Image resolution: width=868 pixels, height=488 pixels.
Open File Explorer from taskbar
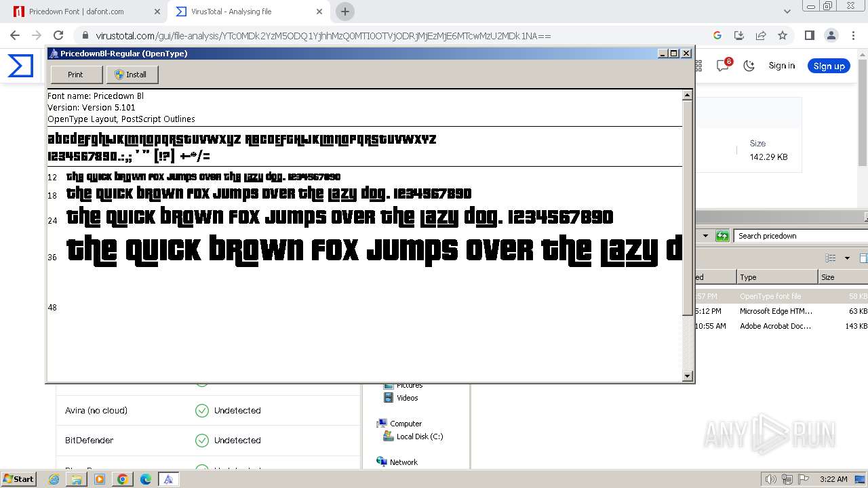(77, 479)
